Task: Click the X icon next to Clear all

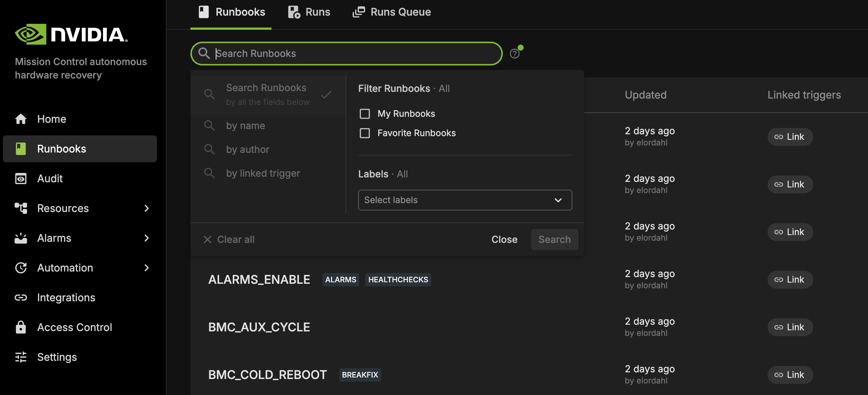Action: 208,240
